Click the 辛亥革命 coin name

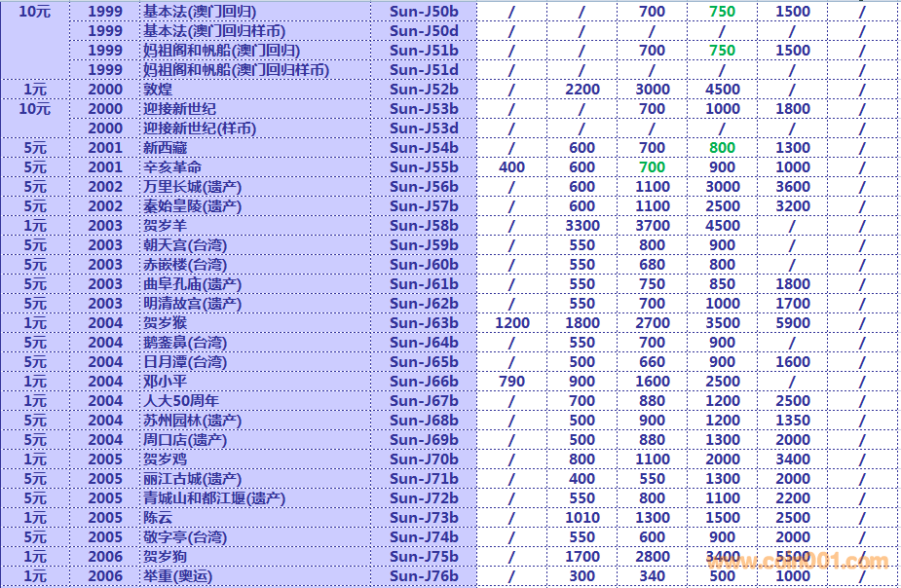(x=173, y=167)
